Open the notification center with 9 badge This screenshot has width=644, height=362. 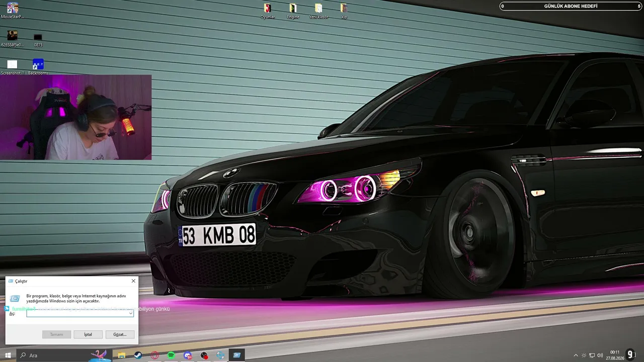click(x=630, y=355)
